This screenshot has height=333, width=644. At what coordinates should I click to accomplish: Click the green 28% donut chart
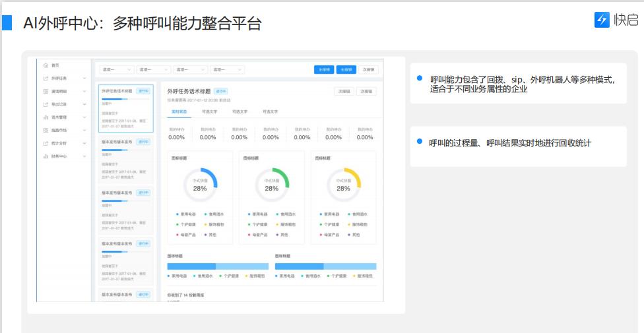click(272, 185)
